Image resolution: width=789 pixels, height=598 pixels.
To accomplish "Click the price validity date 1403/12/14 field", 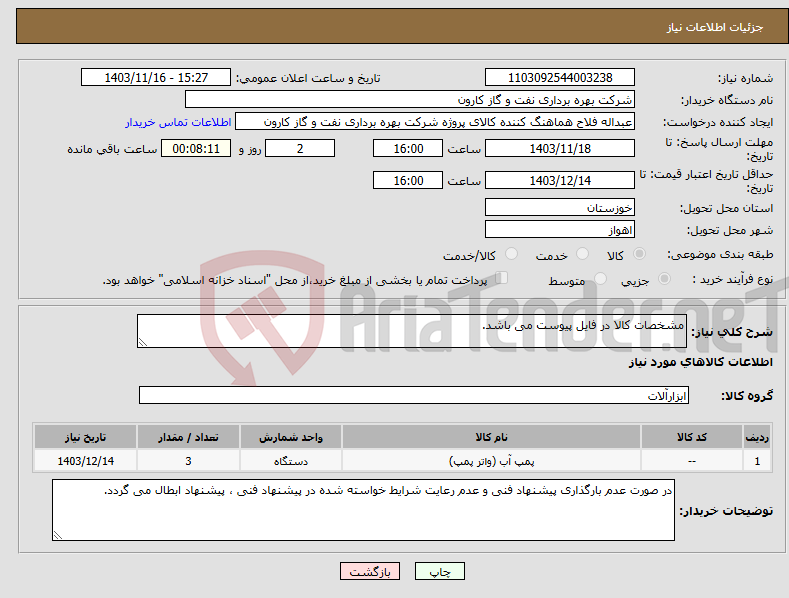I will coord(560,180).
